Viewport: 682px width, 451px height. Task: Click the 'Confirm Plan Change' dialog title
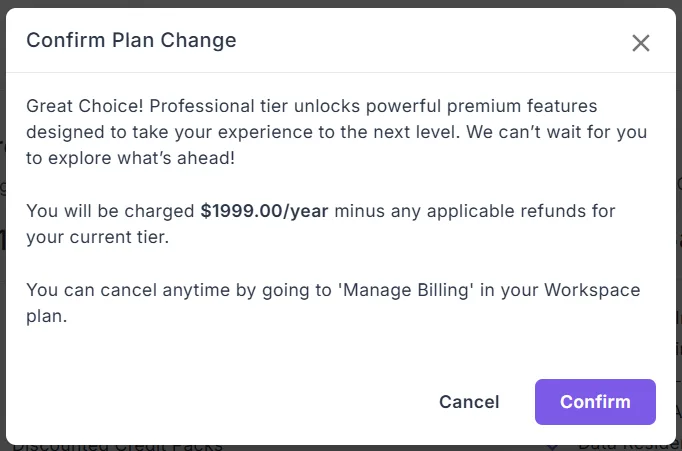click(131, 41)
